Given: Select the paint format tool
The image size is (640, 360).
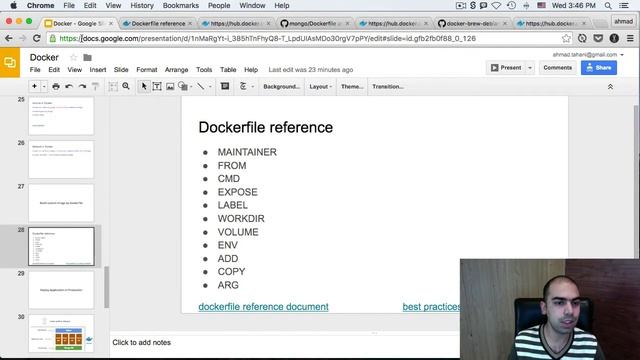Looking at the screenshot, I should 95,87.
